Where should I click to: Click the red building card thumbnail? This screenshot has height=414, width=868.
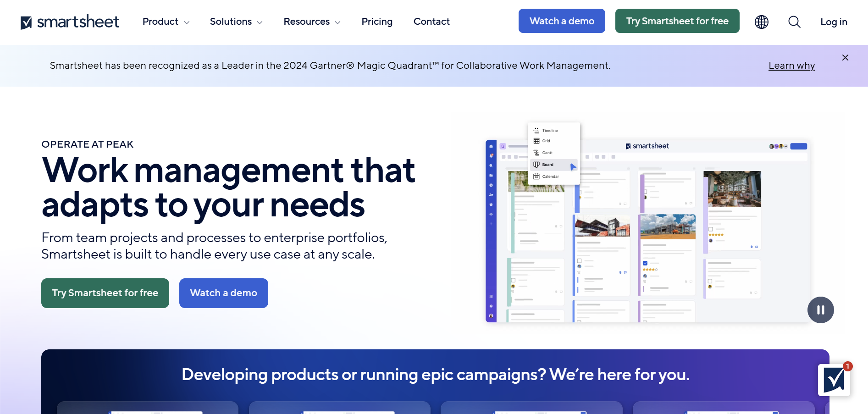[602, 226]
